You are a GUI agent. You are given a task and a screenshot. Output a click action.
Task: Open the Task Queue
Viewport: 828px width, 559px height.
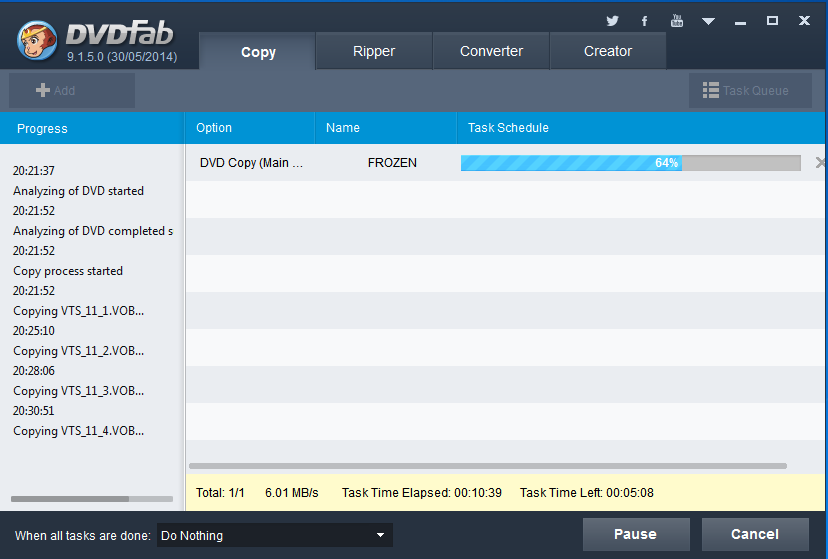click(750, 90)
